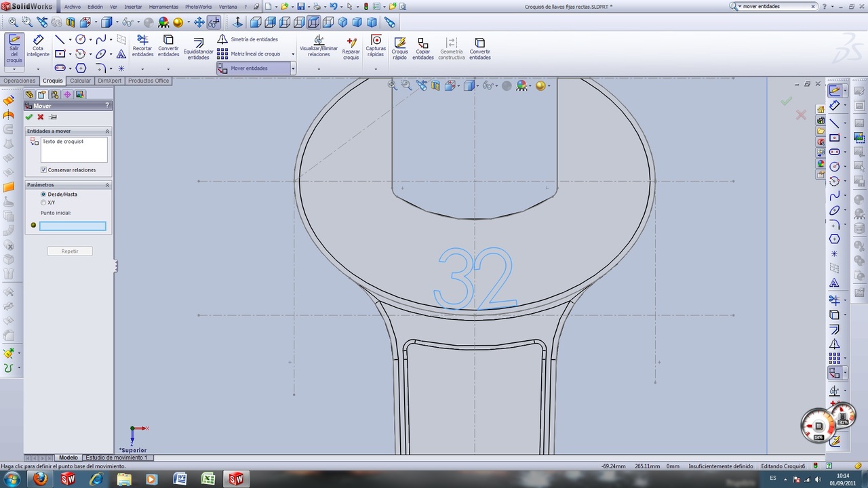Switch to the DimXpert tab

110,81
